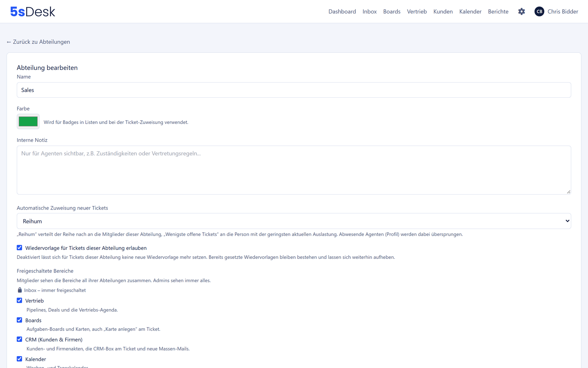Open Berichte from top navigation
This screenshot has width=588, height=368.
click(498, 11)
